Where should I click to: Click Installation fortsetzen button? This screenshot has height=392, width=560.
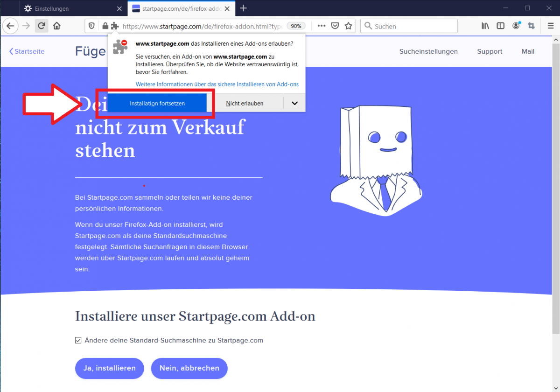tap(157, 103)
